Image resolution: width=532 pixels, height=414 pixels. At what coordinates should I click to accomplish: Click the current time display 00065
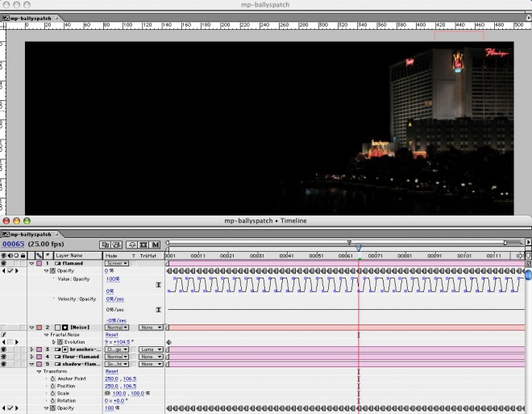click(15, 244)
